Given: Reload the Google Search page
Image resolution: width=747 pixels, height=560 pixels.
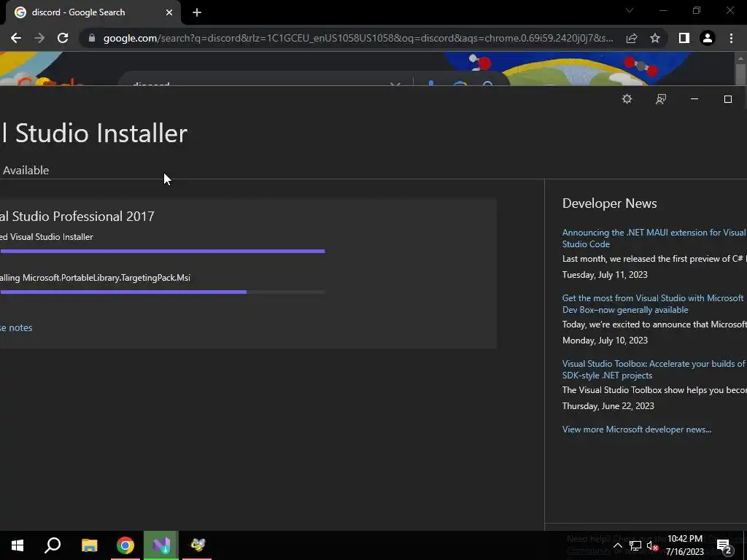Looking at the screenshot, I should [x=63, y=38].
